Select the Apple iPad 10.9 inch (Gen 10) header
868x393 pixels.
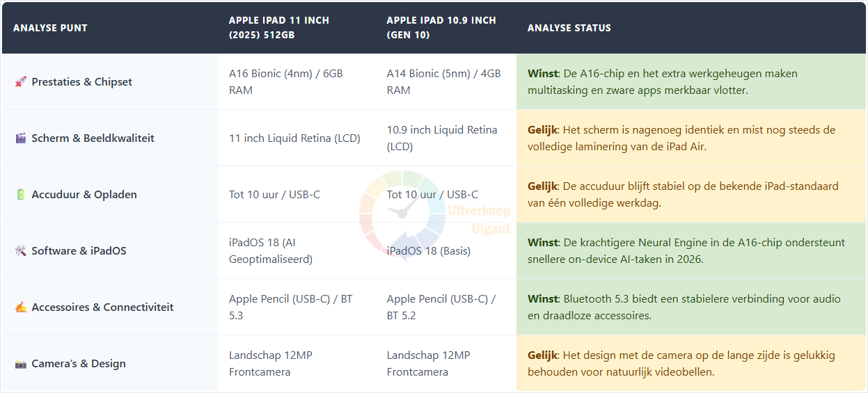(x=441, y=28)
